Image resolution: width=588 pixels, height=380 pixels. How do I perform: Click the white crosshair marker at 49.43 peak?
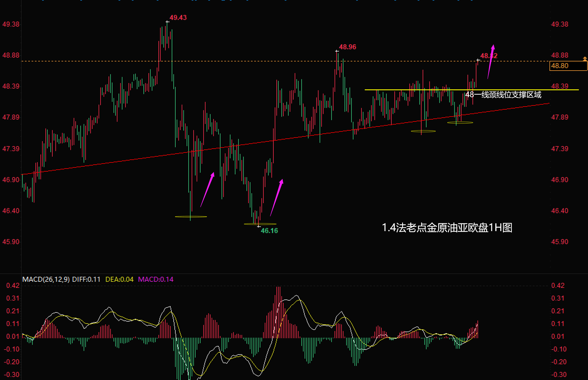pyautogui.click(x=167, y=22)
